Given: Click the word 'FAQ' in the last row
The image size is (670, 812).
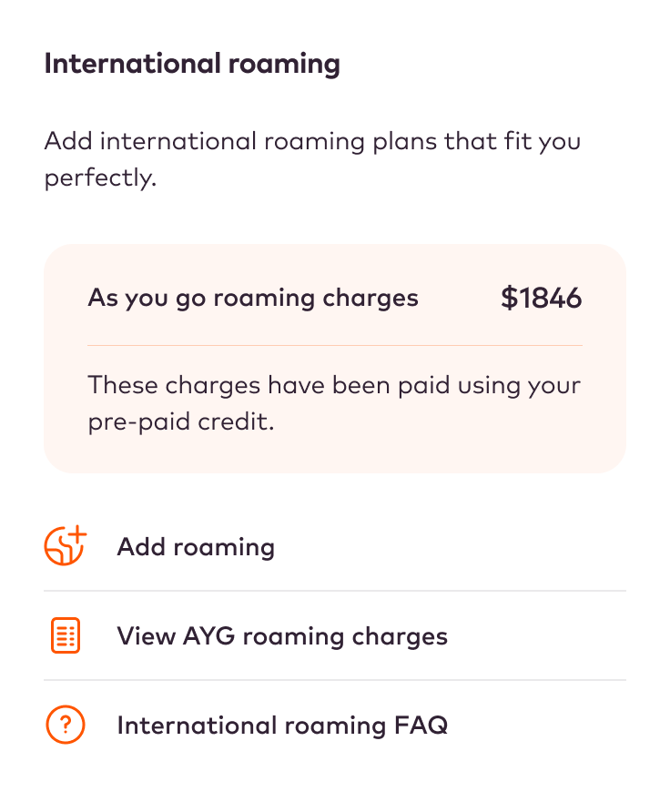Looking at the screenshot, I should [421, 726].
